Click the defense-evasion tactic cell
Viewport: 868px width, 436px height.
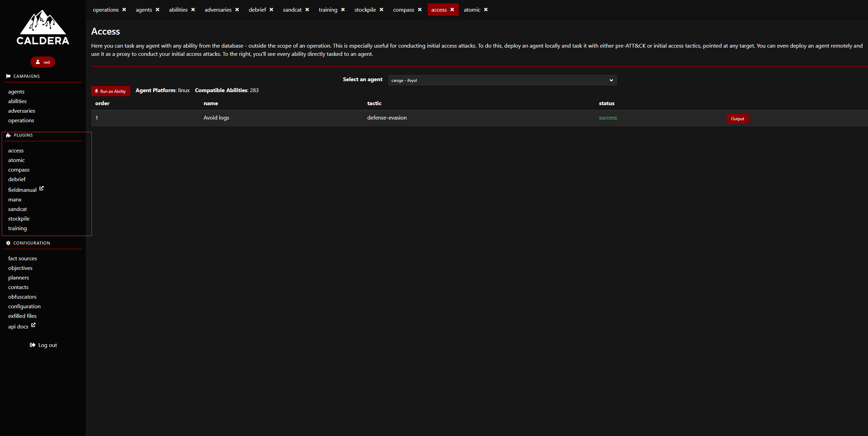[387, 117]
